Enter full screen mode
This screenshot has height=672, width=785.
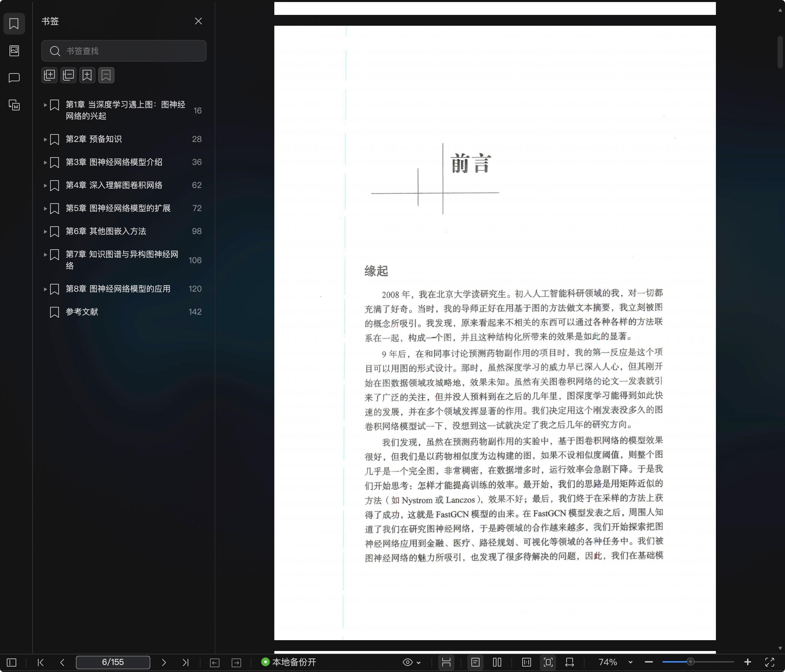(770, 662)
